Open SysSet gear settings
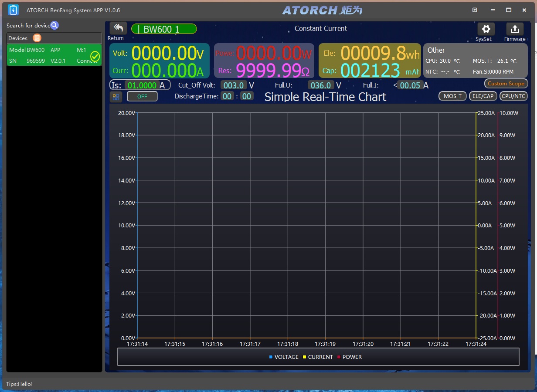 486,29
